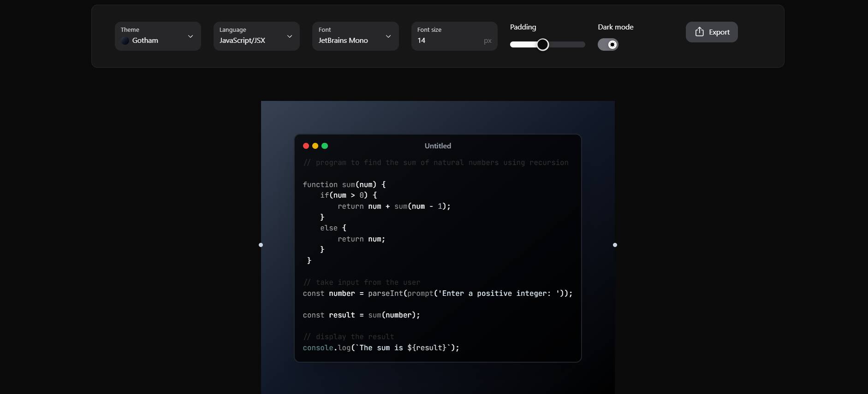Click the 'else {' code line
Image resolution: width=868 pixels, height=394 pixels.
coord(333,228)
